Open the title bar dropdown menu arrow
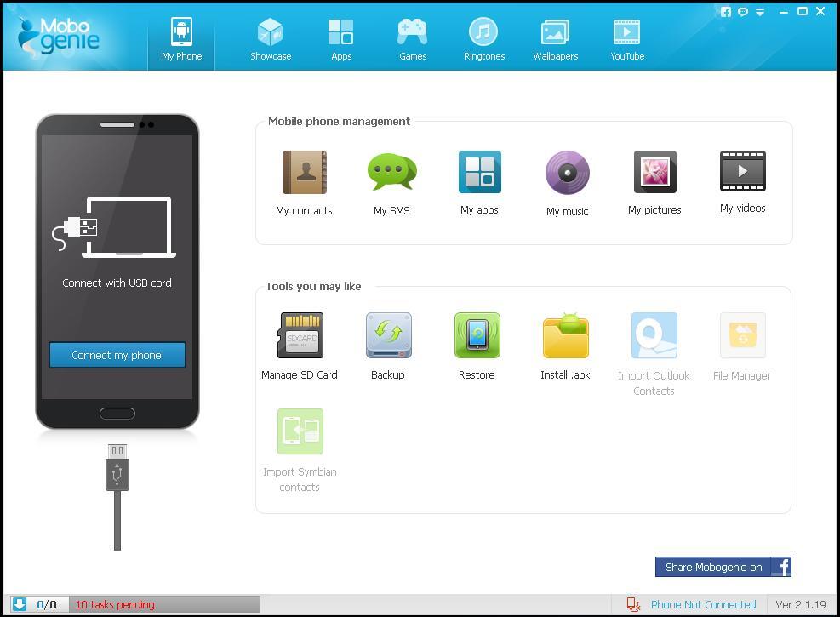 point(760,12)
